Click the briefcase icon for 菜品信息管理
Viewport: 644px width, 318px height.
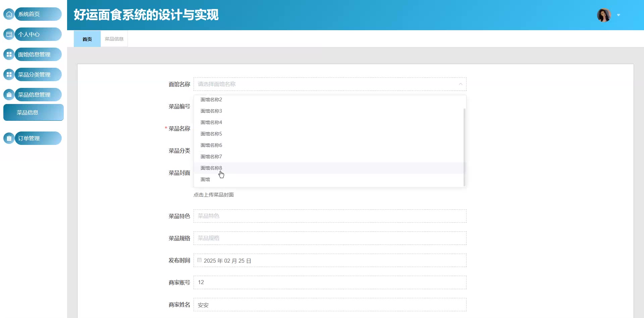pyautogui.click(x=9, y=95)
